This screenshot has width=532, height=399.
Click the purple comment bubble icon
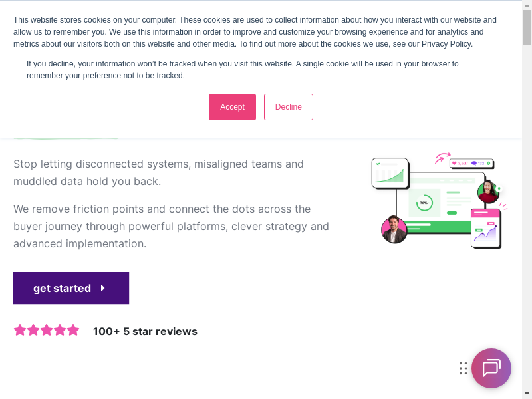pyautogui.click(x=474, y=163)
